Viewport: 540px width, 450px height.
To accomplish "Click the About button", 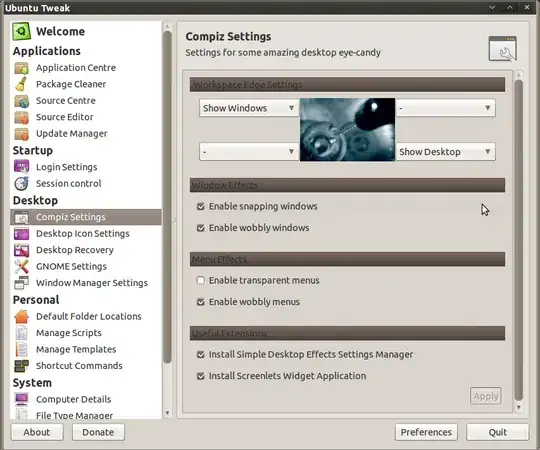I will click(37, 432).
